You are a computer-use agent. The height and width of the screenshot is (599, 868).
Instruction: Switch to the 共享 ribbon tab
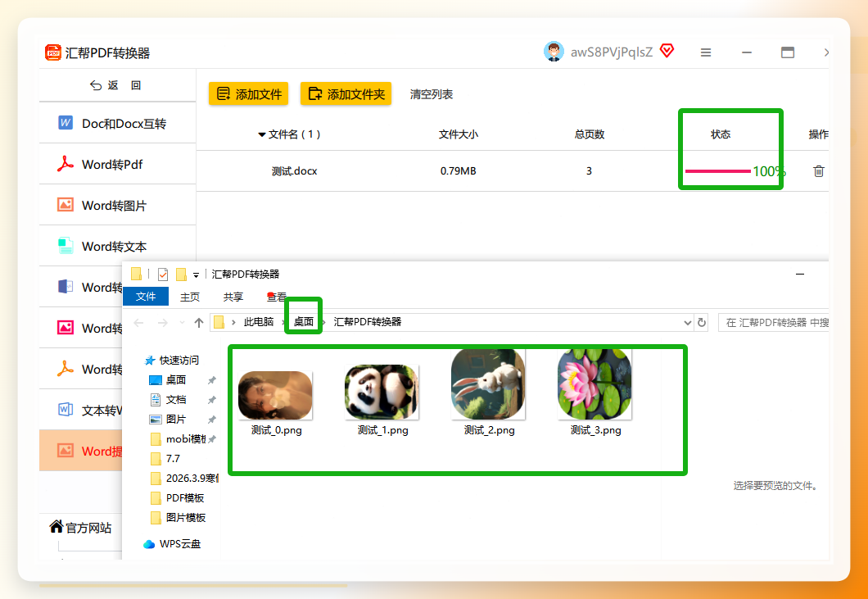233,297
